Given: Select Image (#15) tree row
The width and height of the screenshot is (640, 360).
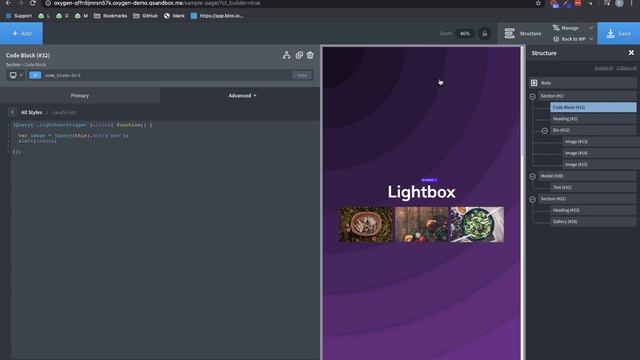Looking at the screenshot, I should [x=601, y=164].
